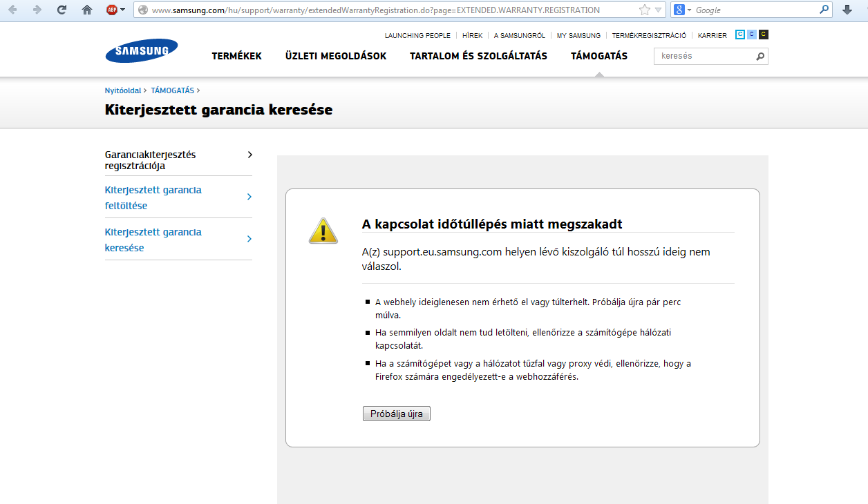The image size is (868, 504).
Task: Open the LAUNCHING PEOPLE link
Action: [417, 35]
